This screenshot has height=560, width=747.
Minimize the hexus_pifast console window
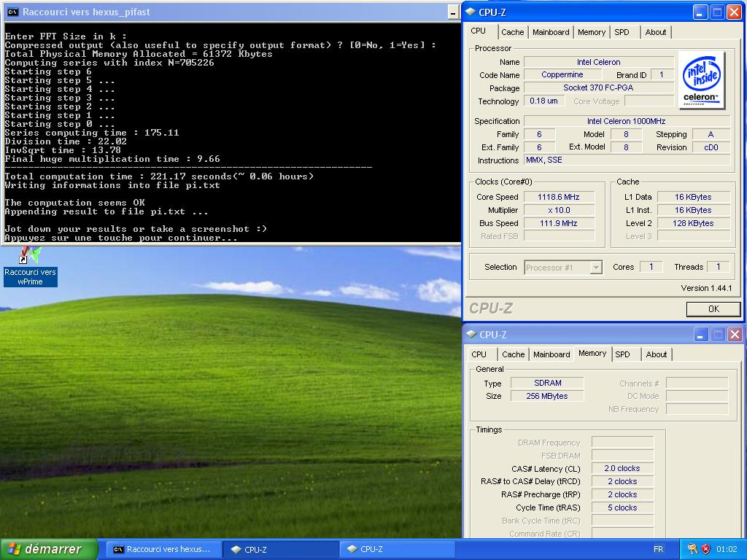pos(454,13)
